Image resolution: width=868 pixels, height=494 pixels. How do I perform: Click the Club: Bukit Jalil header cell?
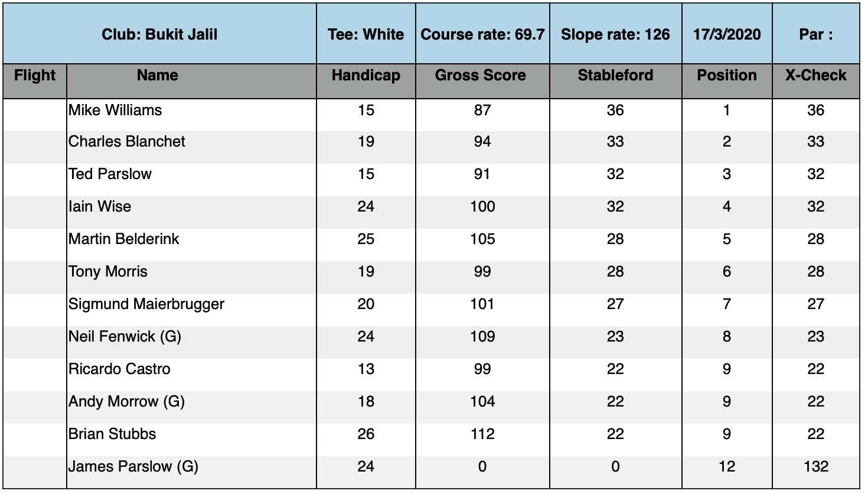tap(159, 34)
